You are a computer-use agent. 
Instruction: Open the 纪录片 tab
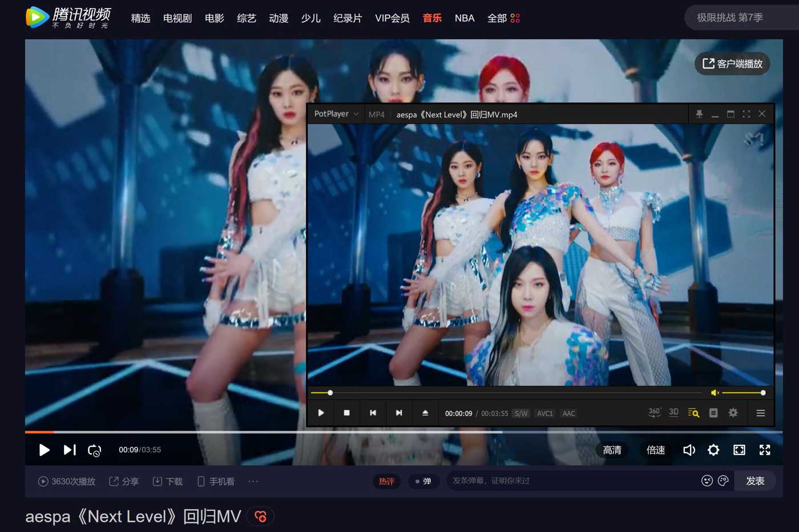348,18
